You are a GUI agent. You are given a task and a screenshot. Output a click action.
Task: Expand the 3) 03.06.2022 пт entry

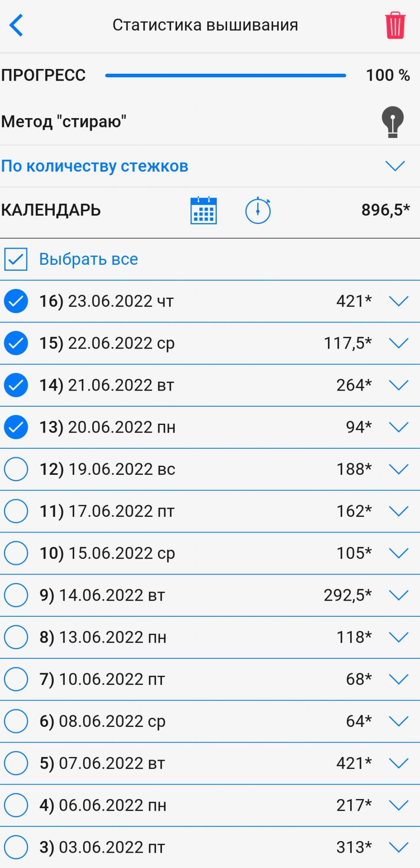point(398,847)
